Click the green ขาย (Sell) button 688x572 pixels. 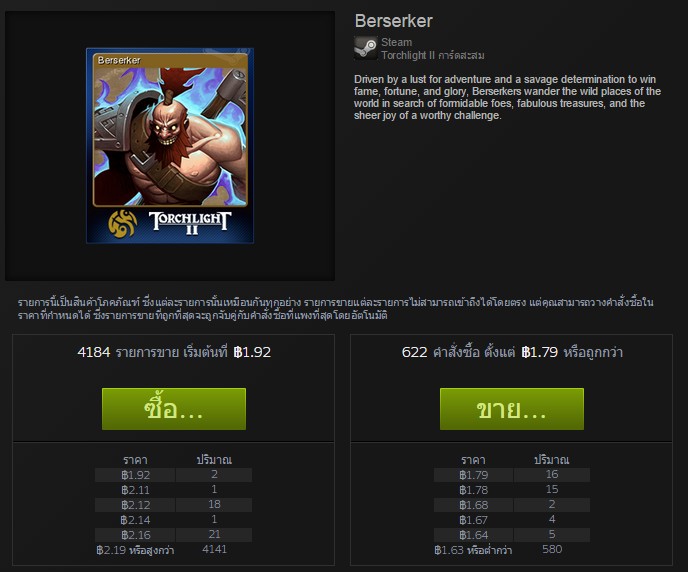point(512,409)
